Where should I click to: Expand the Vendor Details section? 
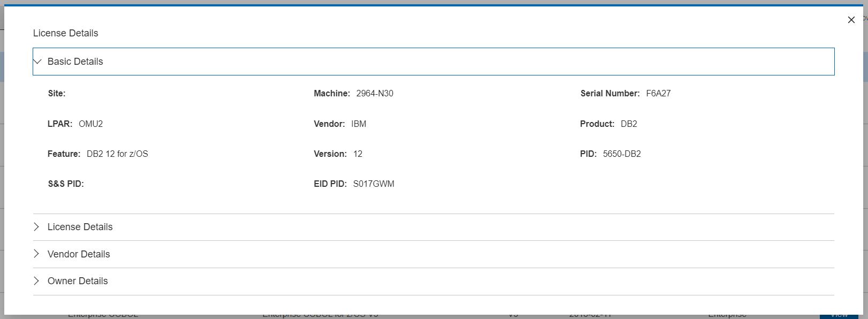point(433,254)
